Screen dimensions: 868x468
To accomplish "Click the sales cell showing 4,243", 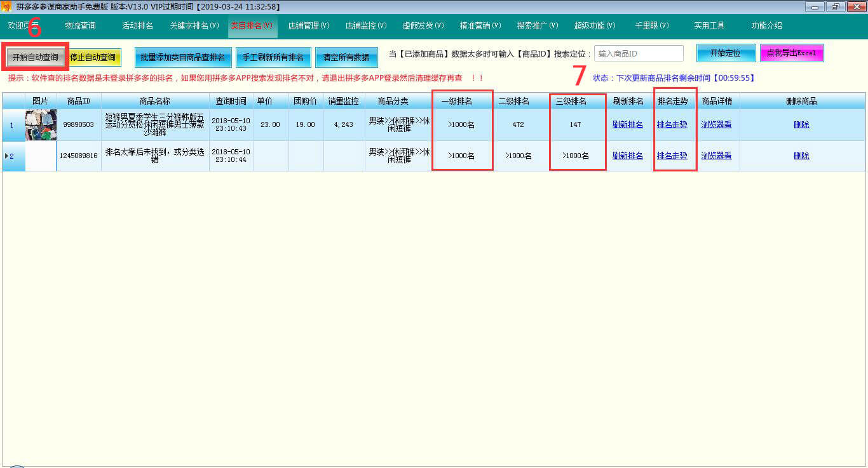I will coord(344,124).
